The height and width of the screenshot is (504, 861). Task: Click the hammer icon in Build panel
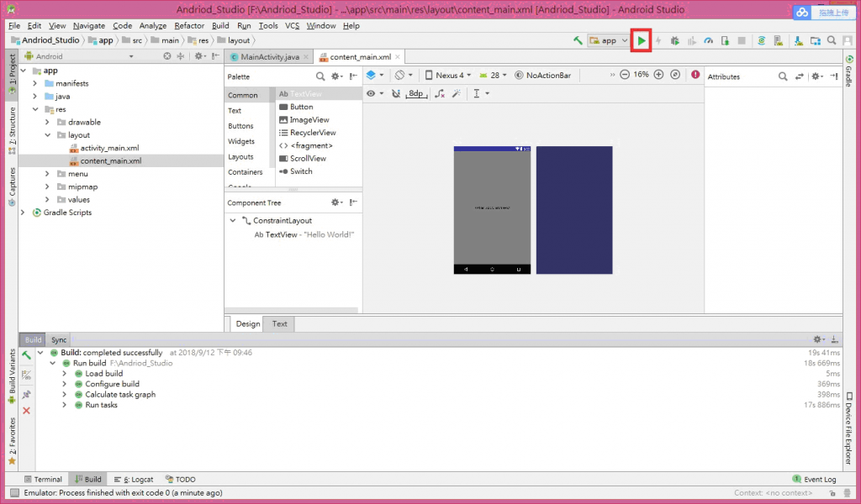[x=26, y=356]
